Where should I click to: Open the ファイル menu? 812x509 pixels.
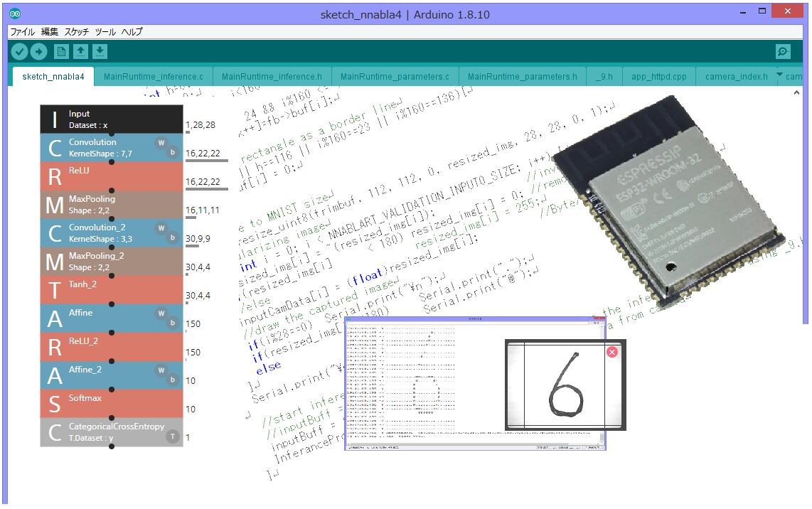point(23,31)
